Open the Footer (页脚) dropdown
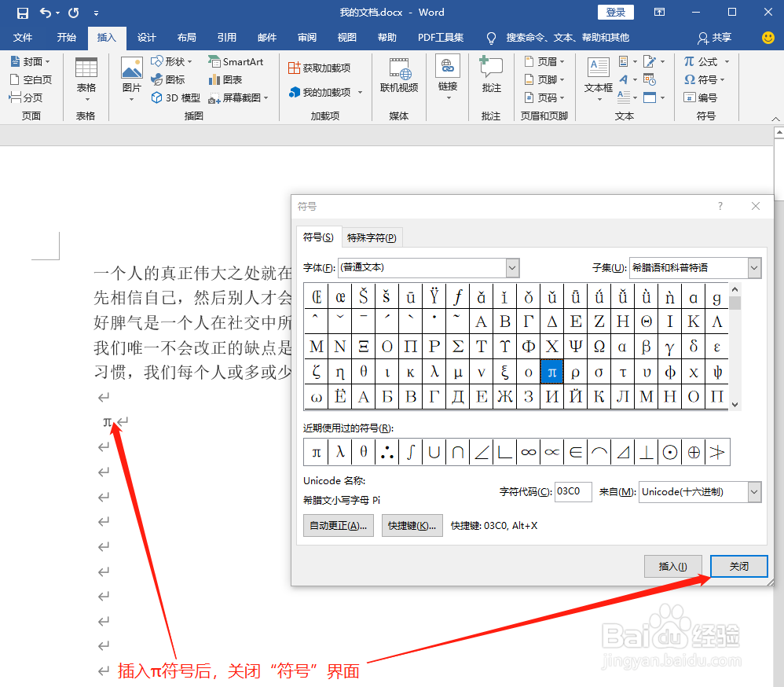The height and width of the screenshot is (687, 784). coord(544,79)
